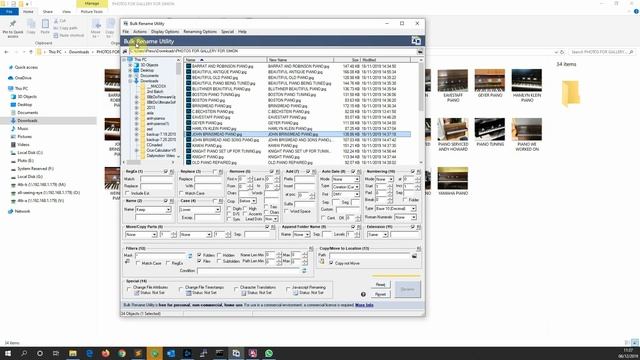640x360 pixels.
Task: Open Google Chrome from the taskbar
Action: click(122, 353)
